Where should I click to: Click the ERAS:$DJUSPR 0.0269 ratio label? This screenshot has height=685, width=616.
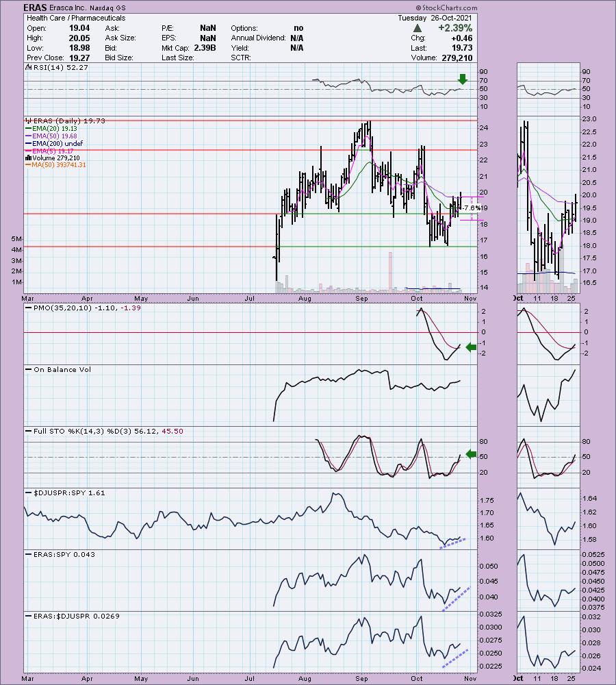73,616
